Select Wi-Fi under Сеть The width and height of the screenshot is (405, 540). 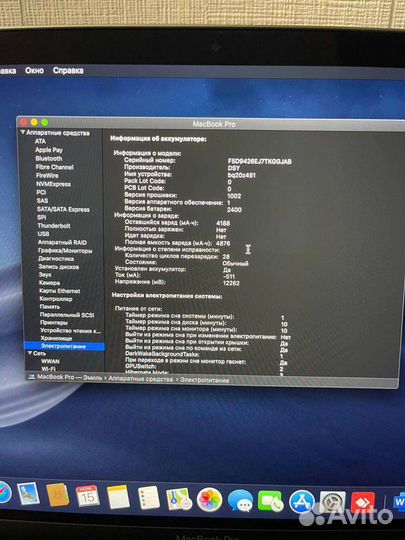coord(48,369)
